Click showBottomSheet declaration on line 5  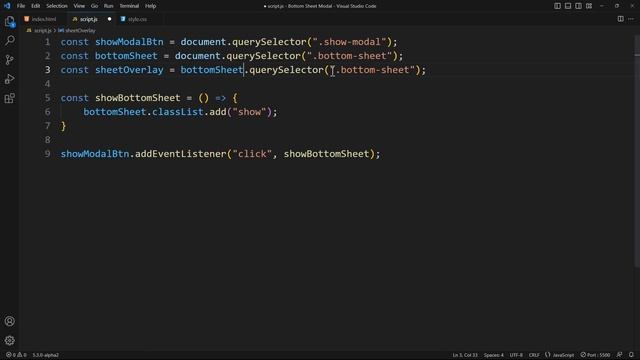coord(138,98)
